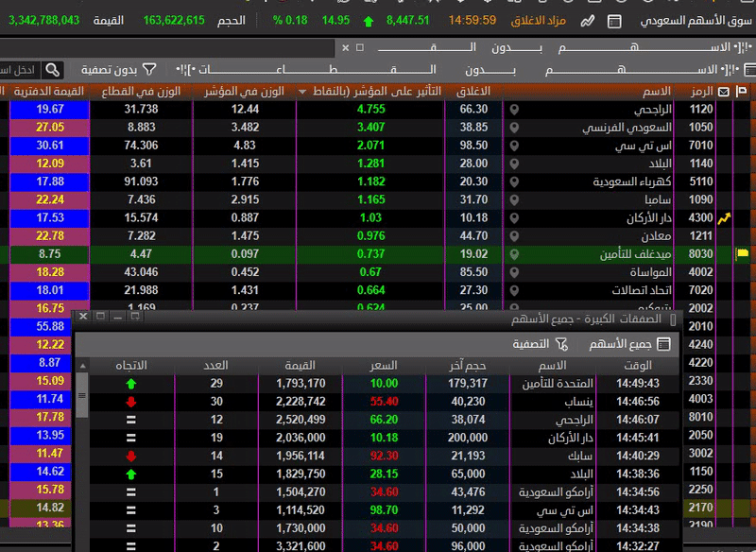
Task: Click the التصفية filter icon in big trades panel
Action: [x=561, y=345]
